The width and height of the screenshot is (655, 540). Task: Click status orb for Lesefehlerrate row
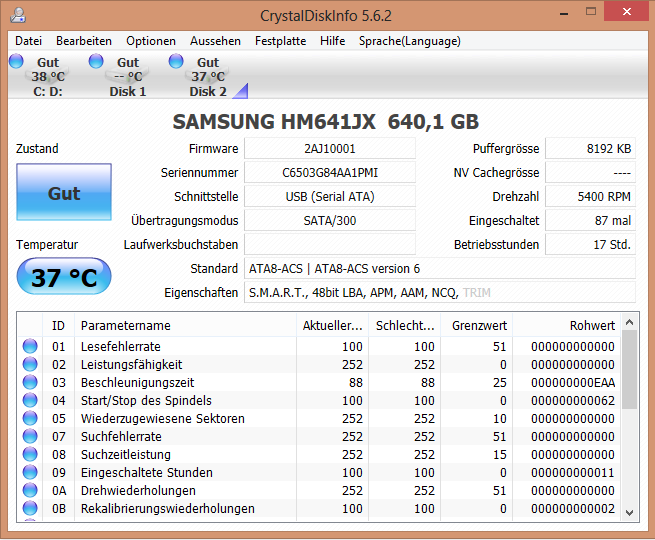point(30,346)
